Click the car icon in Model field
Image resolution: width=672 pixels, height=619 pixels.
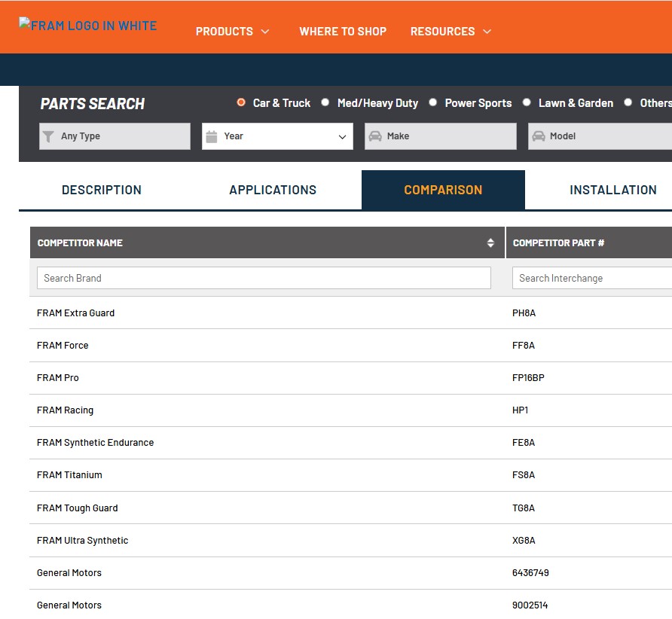pos(539,136)
